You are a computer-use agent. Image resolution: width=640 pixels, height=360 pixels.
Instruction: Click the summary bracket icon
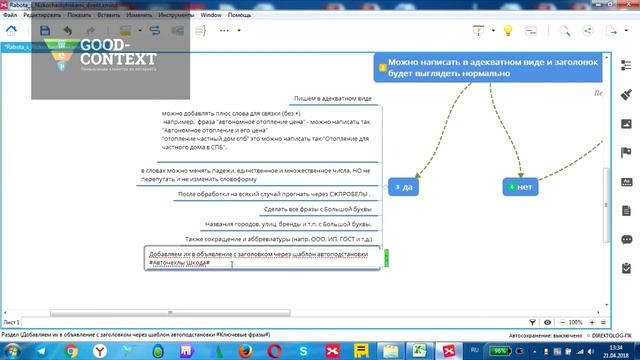200,31
